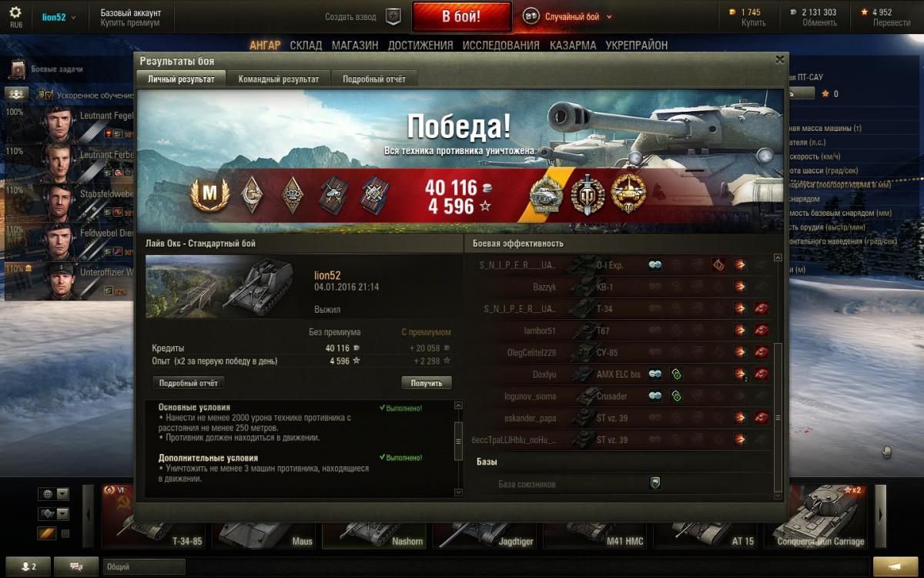Toggle accelerated crew training checkbox
924x578 pixels.
click(49, 95)
